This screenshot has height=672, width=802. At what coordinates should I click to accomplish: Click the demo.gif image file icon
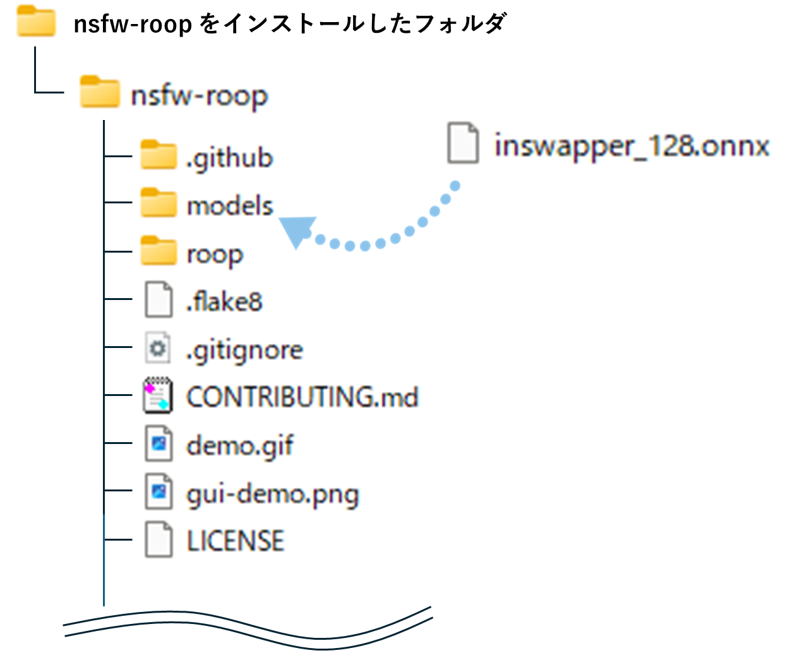pos(159,444)
